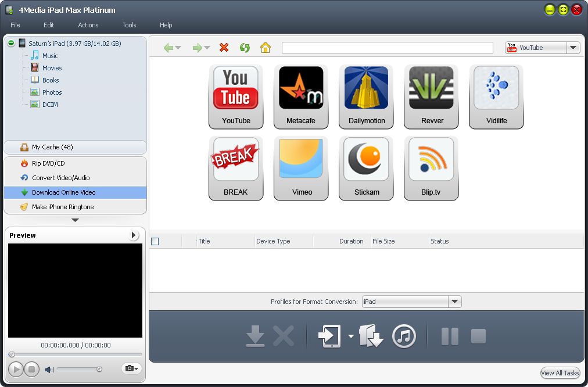The image size is (588, 387).
Task: Open the forward arrow history dropdown
Action: tap(207, 48)
